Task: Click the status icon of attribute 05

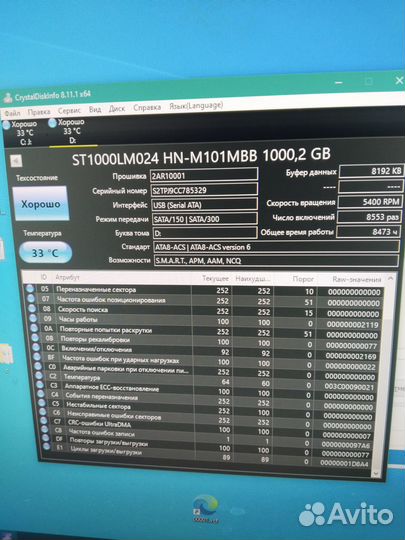Action: 30,288
